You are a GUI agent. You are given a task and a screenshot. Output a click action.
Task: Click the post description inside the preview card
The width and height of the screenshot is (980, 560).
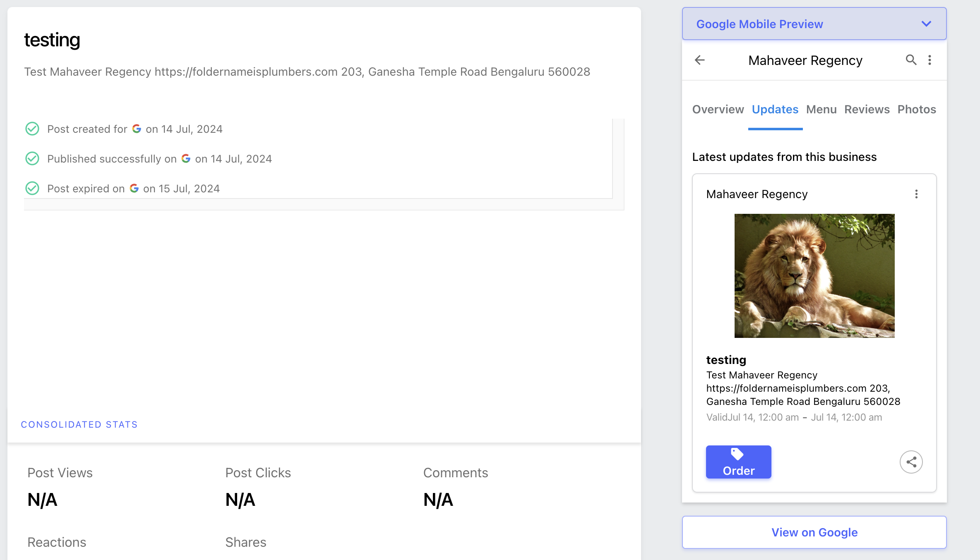tap(803, 388)
